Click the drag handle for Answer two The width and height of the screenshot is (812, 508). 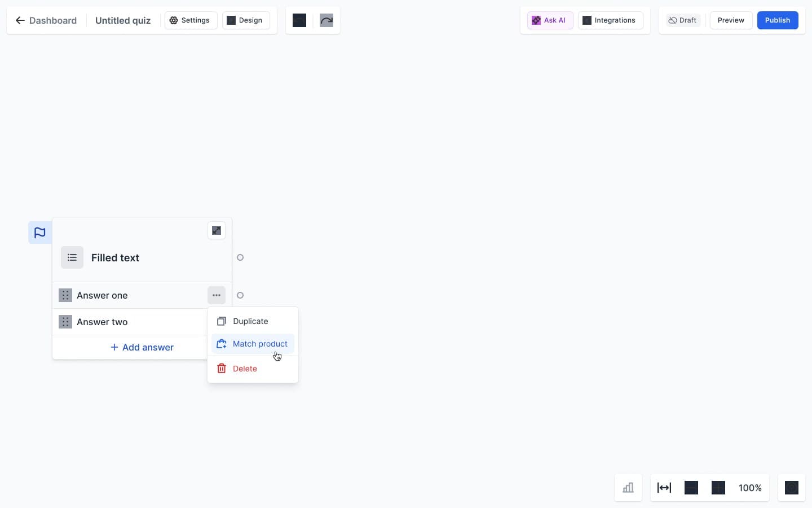tap(65, 322)
